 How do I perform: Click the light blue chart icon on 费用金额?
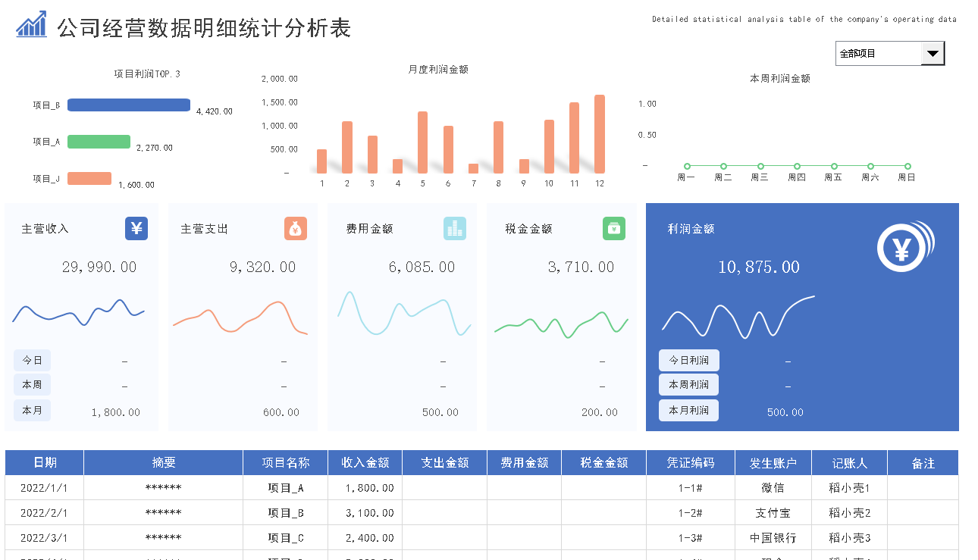(x=455, y=228)
